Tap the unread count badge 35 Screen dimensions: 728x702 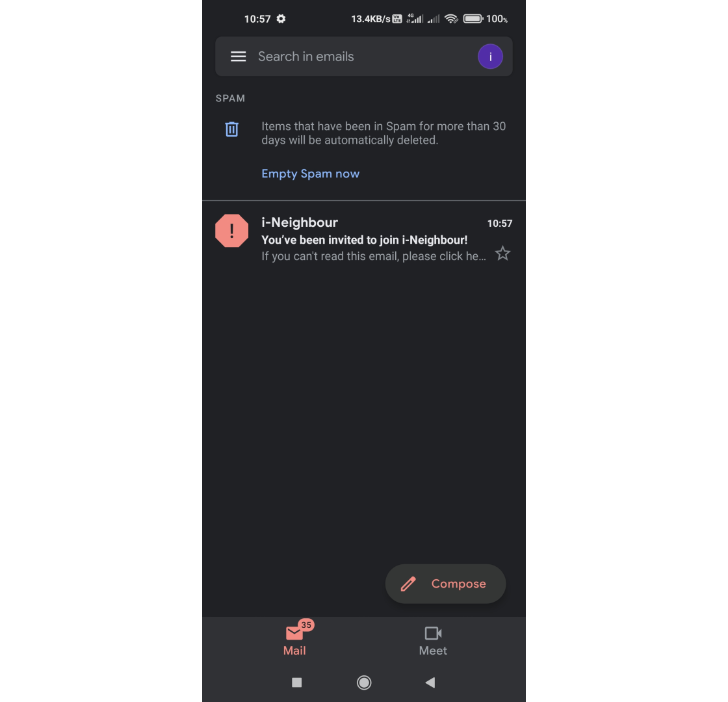click(x=306, y=625)
